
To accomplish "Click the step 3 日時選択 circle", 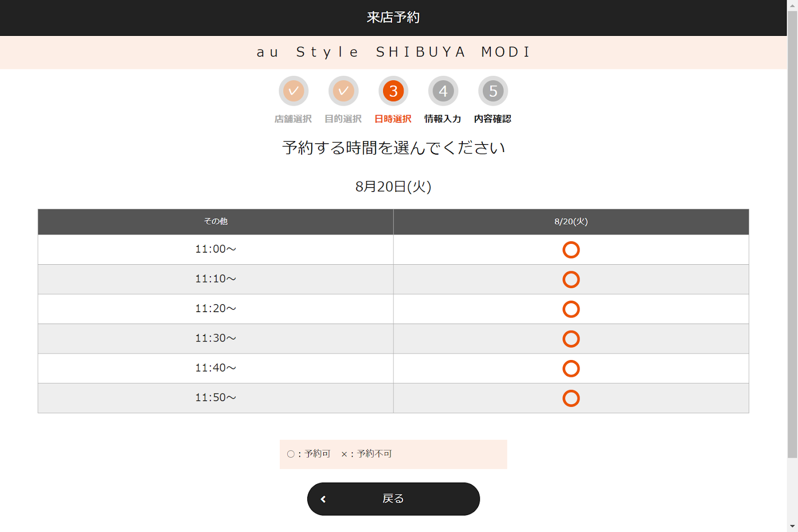I will [393, 91].
